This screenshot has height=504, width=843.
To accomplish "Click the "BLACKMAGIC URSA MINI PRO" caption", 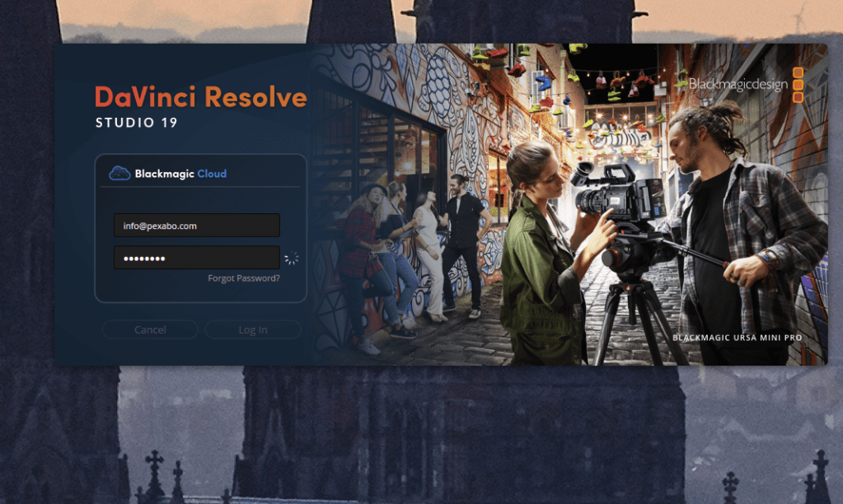I will pyautogui.click(x=737, y=338).
